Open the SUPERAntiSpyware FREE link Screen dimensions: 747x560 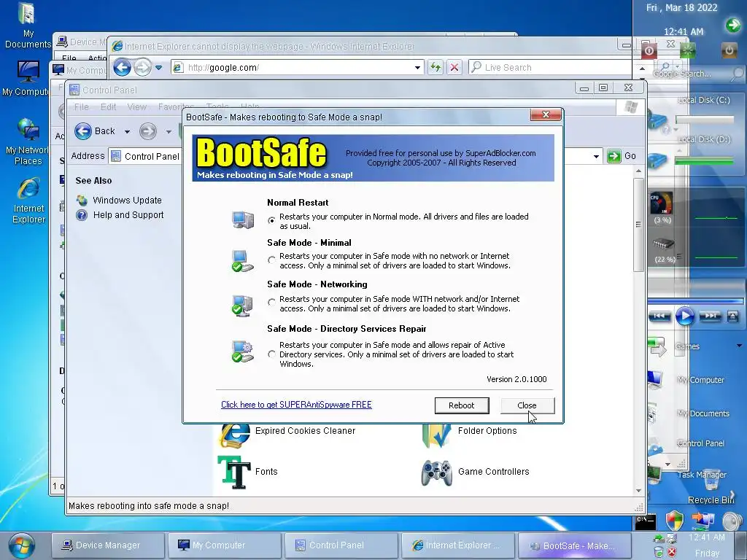pyautogui.click(x=296, y=405)
